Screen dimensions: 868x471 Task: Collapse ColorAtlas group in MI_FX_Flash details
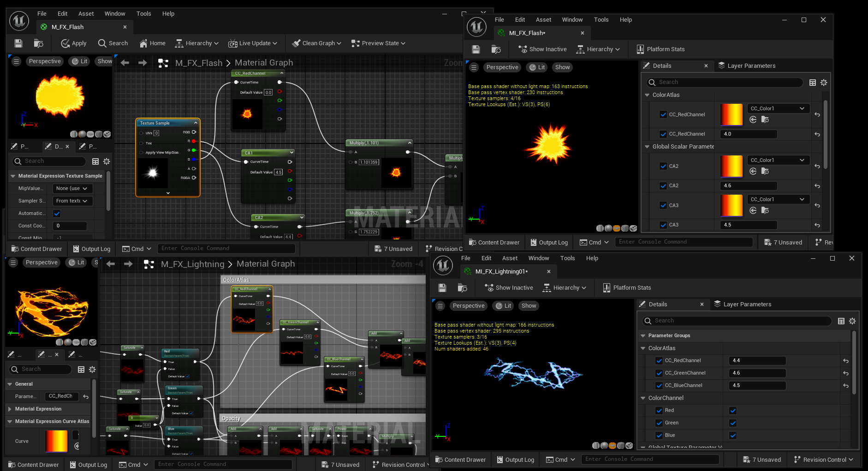(x=647, y=95)
